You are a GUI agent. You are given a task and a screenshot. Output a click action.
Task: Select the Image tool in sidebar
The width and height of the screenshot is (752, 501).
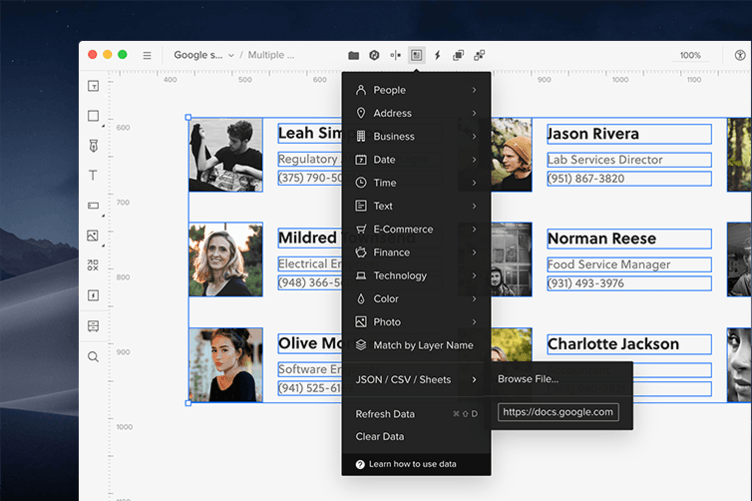[93, 235]
